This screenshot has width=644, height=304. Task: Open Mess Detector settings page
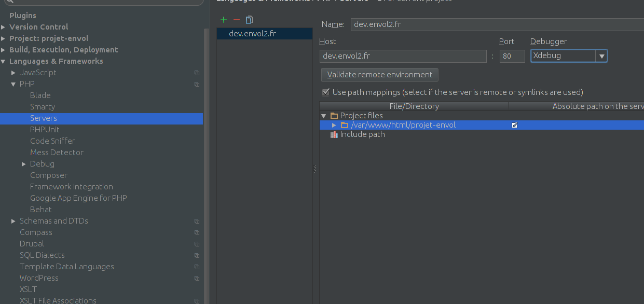click(x=57, y=153)
